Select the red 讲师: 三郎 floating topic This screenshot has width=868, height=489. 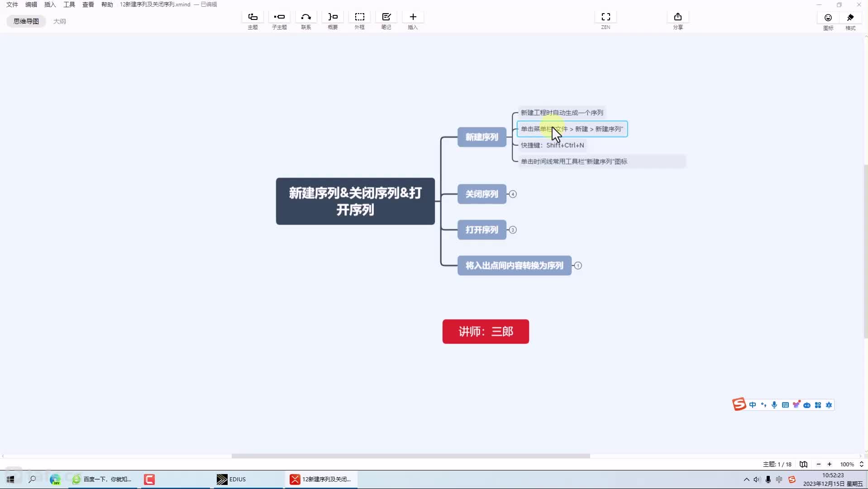coord(486,331)
